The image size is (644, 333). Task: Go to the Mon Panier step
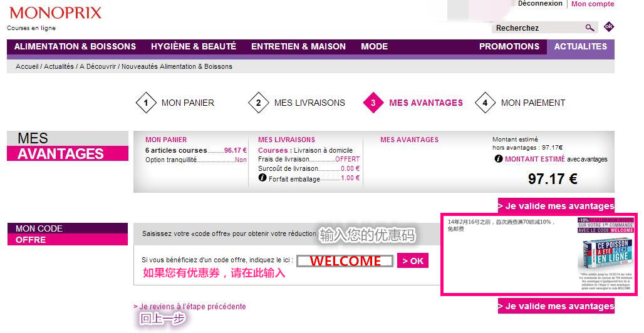[x=188, y=103]
